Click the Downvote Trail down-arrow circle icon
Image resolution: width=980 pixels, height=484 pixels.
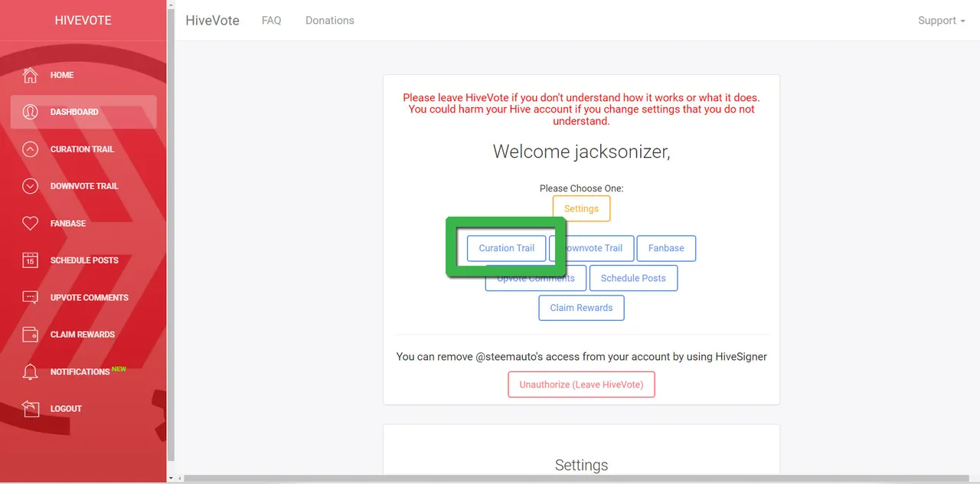point(30,186)
